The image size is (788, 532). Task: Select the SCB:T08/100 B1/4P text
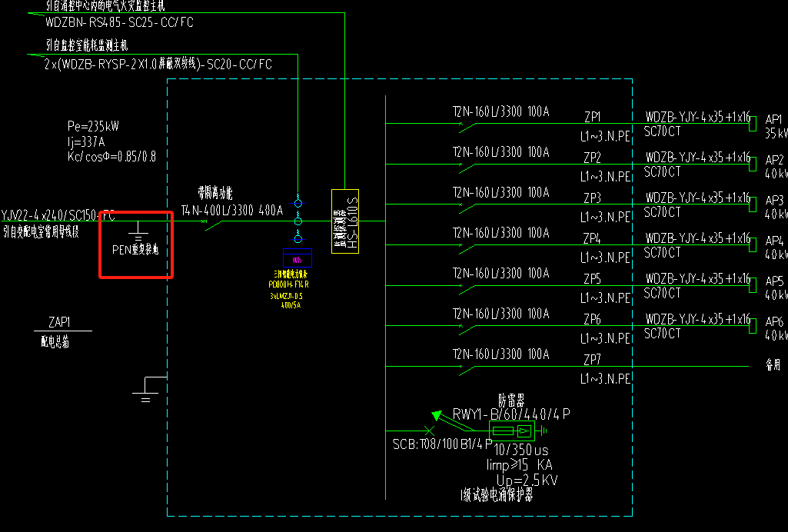pos(442,444)
